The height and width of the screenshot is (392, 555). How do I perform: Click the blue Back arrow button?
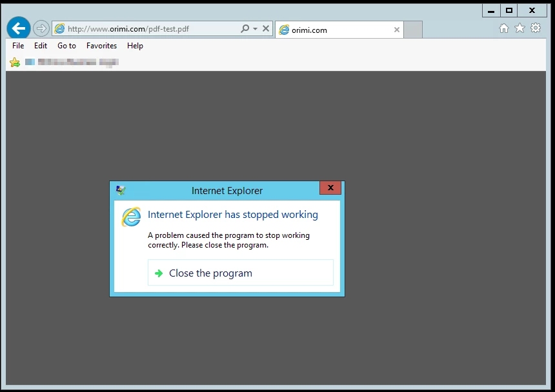[x=19, y=28]
